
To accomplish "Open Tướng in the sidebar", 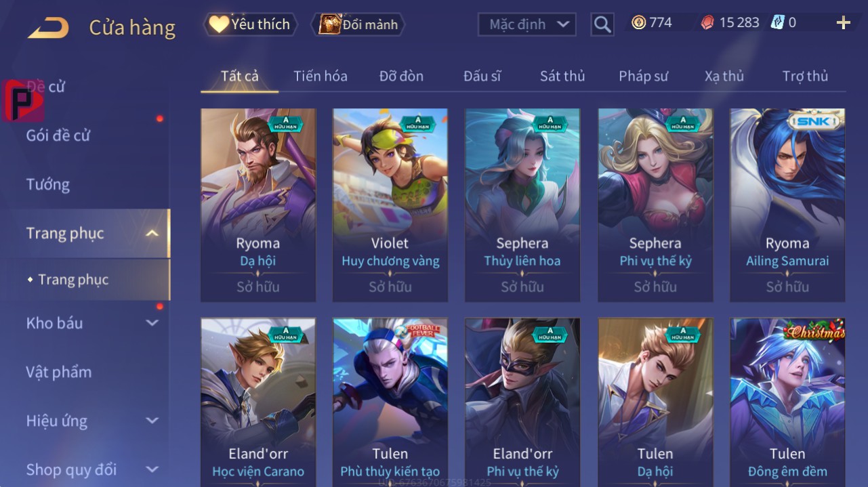I will [x=48, y=184].
